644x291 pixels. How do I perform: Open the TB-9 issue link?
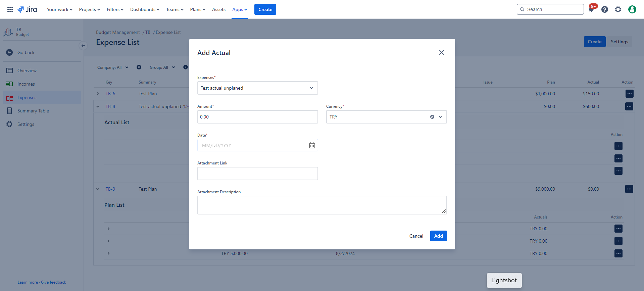click(110, 189)
